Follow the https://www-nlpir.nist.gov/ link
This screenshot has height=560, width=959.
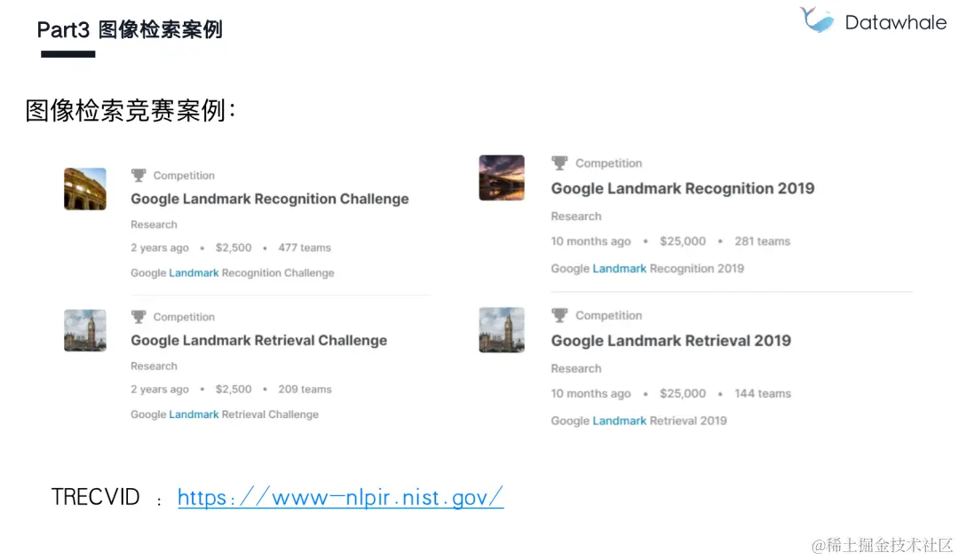[341, 497]
